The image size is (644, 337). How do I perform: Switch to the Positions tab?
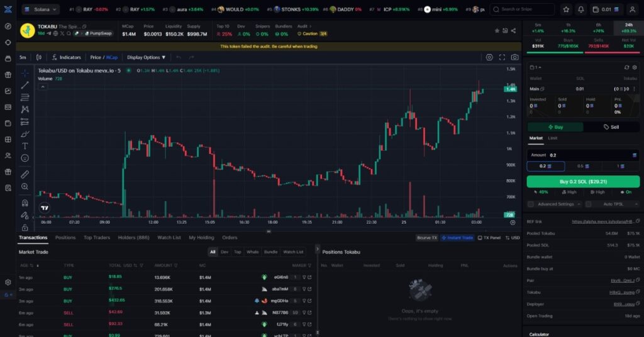(x=65, y=238)
